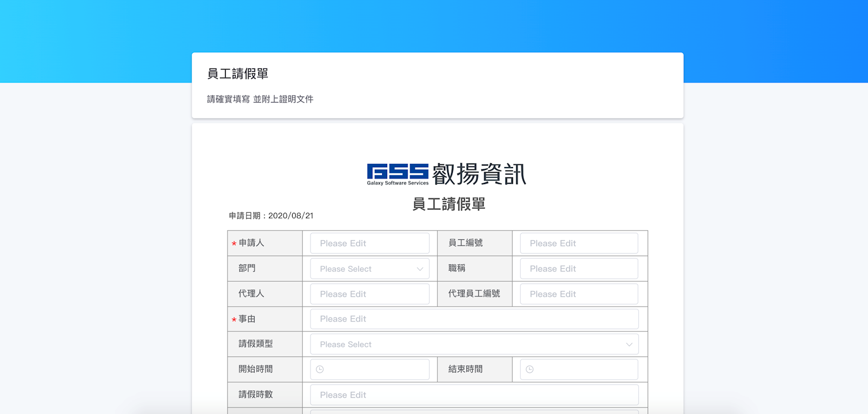Click the clock icon in 結束時間 field
868x414 pixels.
coord(530,370)
